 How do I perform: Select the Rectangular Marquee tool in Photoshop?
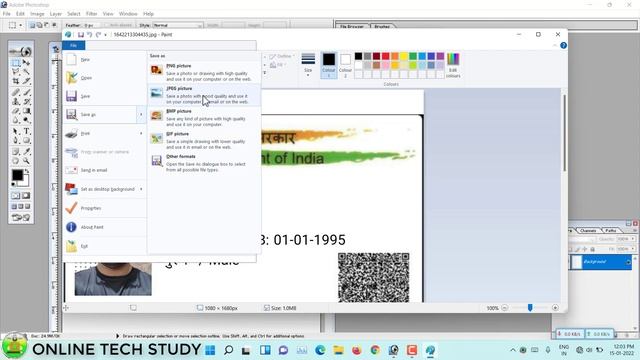click(x=16, y=63)
